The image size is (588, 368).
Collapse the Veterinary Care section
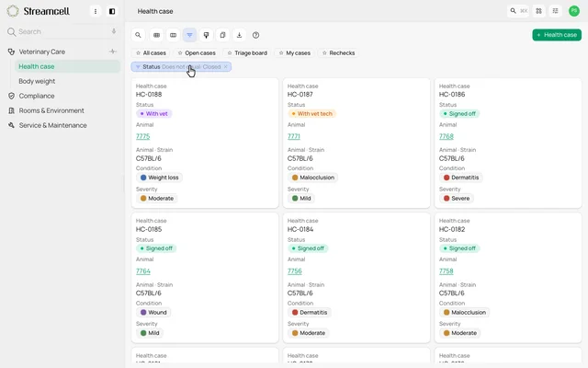click(41, 52)
